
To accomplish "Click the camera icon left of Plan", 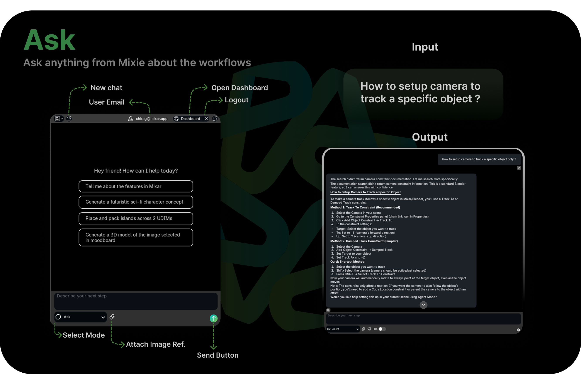I will pos(369,329).
